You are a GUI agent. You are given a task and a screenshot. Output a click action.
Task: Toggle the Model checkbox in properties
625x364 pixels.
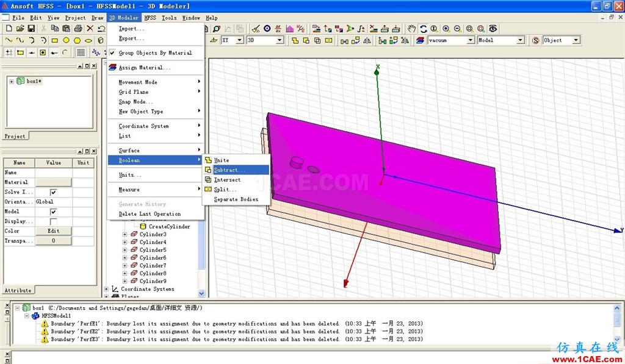pos(53,212)
